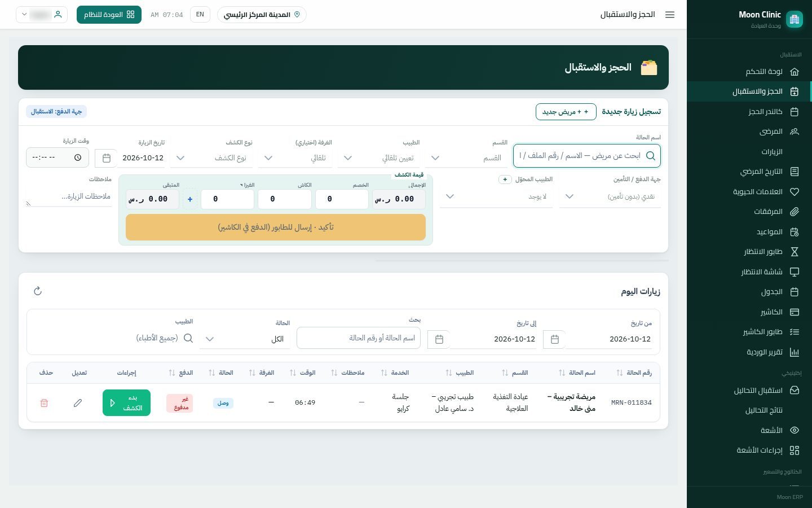Open referring doctor dropdown
The width and height of the screenshot is (812, 508).
pyautogui.click(x=496, y=196)
